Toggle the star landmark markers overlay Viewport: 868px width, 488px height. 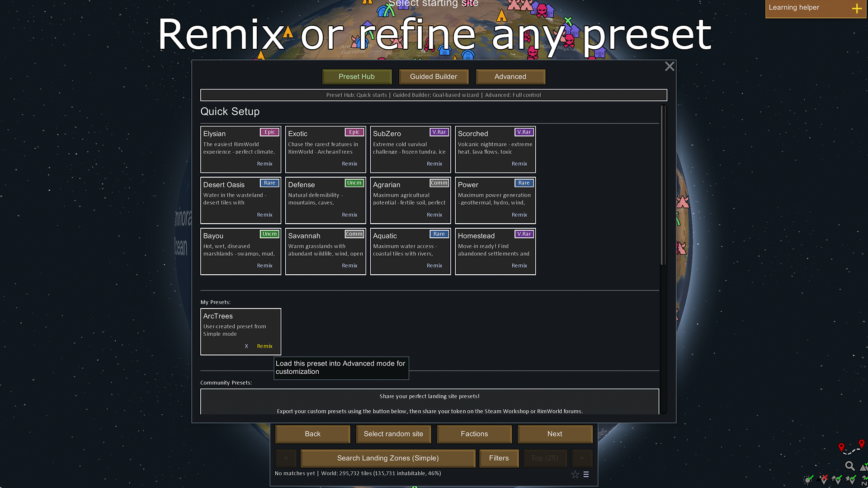[851, 479]
